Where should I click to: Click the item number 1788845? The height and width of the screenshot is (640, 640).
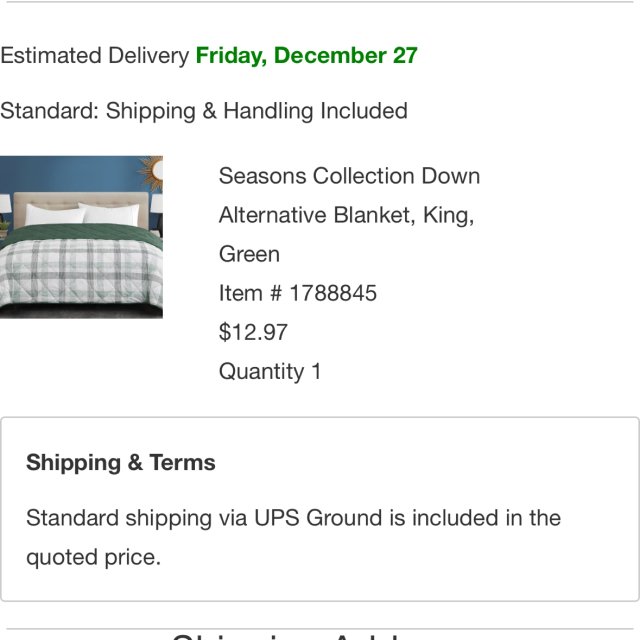pyautogui.click(x=333, y=293)
